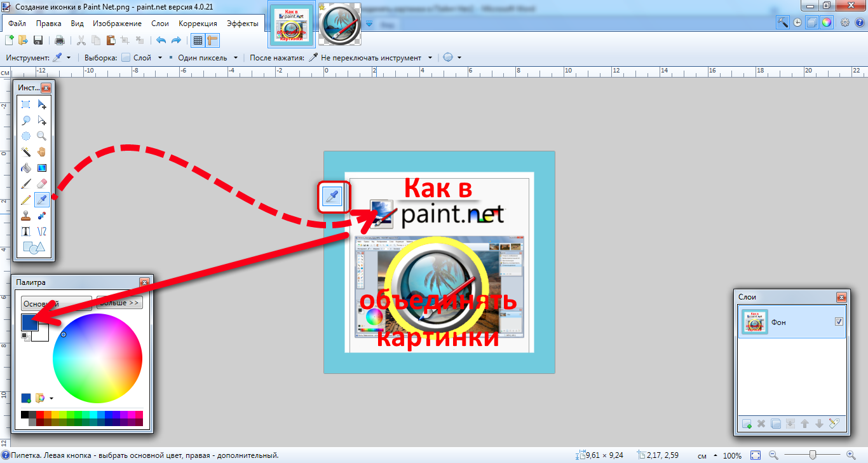Open the Основной color selector dropdown

point(56,303)
